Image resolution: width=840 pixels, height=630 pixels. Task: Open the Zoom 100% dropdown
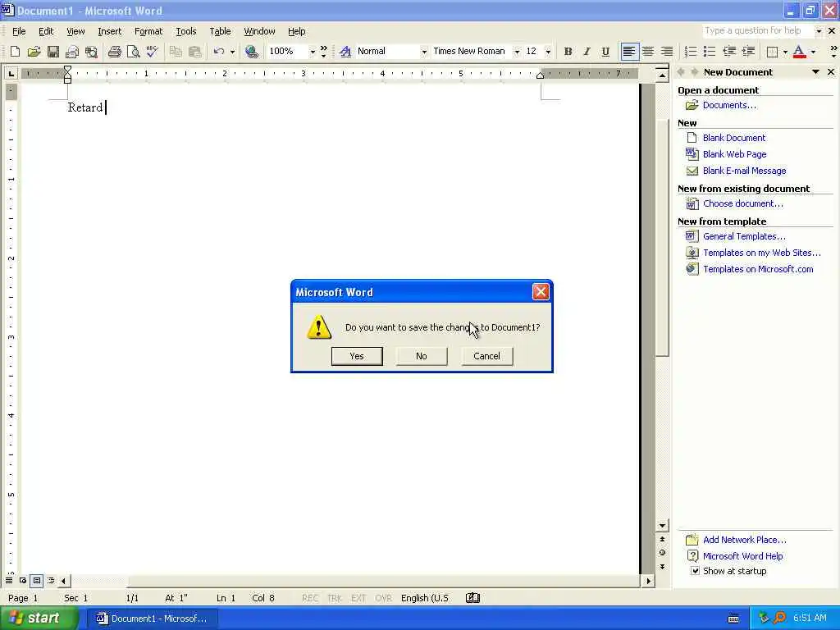pos(313,52)
